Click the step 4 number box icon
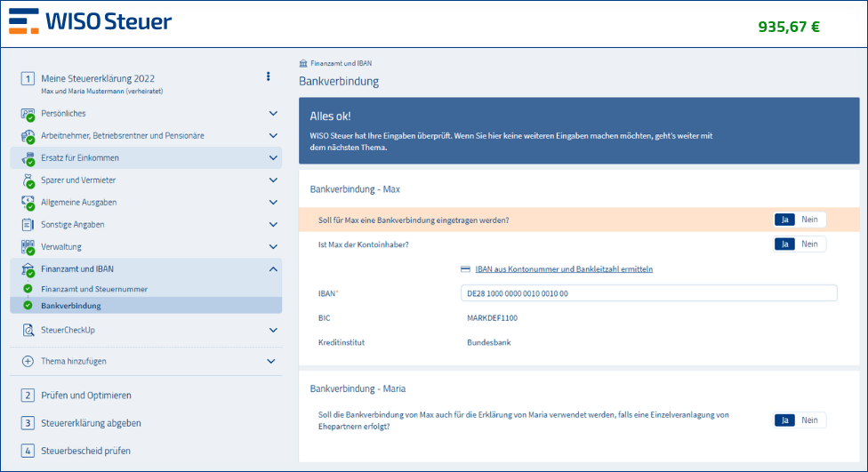 click(28, 451)
